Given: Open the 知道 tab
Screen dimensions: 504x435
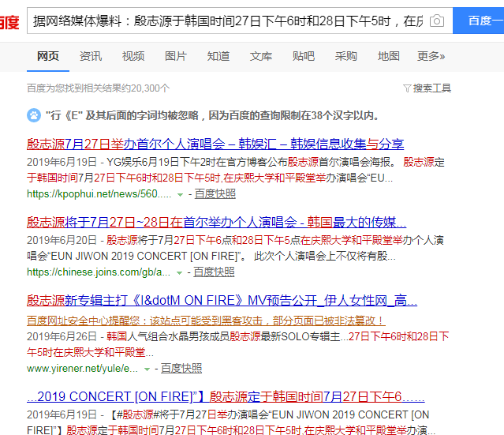Looking at the screenshot, I should [218, 56].
